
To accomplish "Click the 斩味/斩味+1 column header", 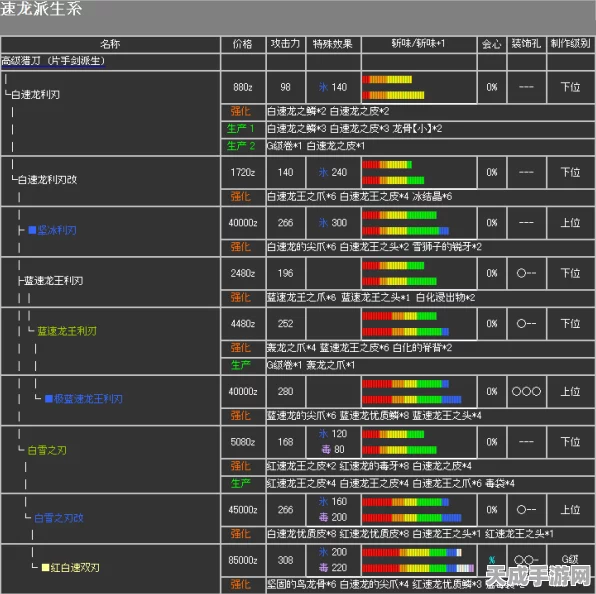I will point(418,44).
